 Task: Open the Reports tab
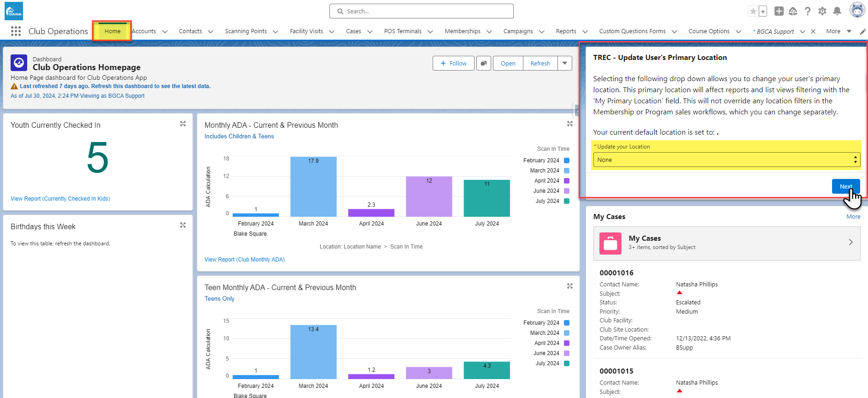click(x=566, y=31)
